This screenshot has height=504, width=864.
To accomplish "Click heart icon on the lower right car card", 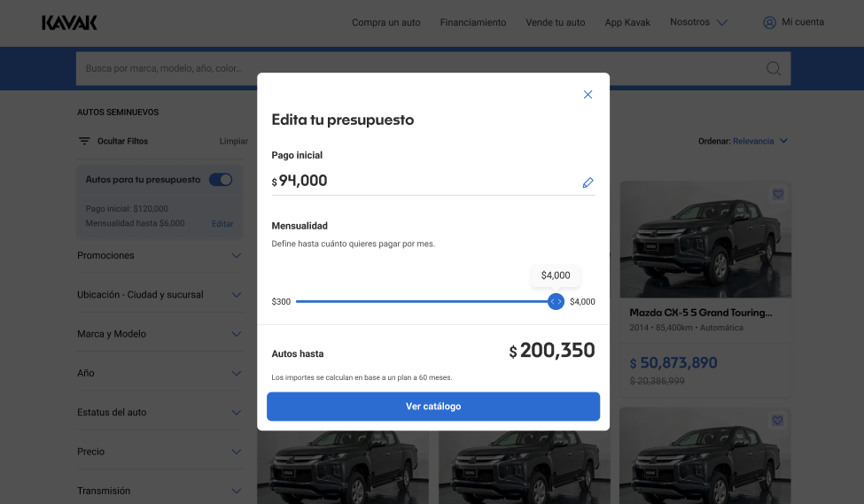I will 778,420.
